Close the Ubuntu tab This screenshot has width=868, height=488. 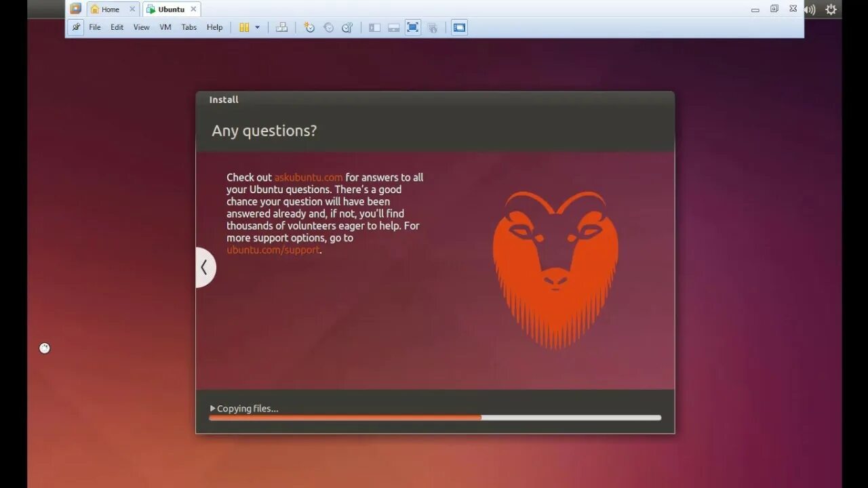193,9
